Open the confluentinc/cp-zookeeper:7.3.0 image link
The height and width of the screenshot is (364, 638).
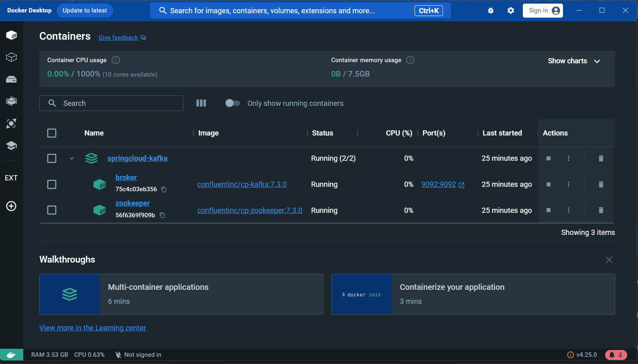pos(250,210)
